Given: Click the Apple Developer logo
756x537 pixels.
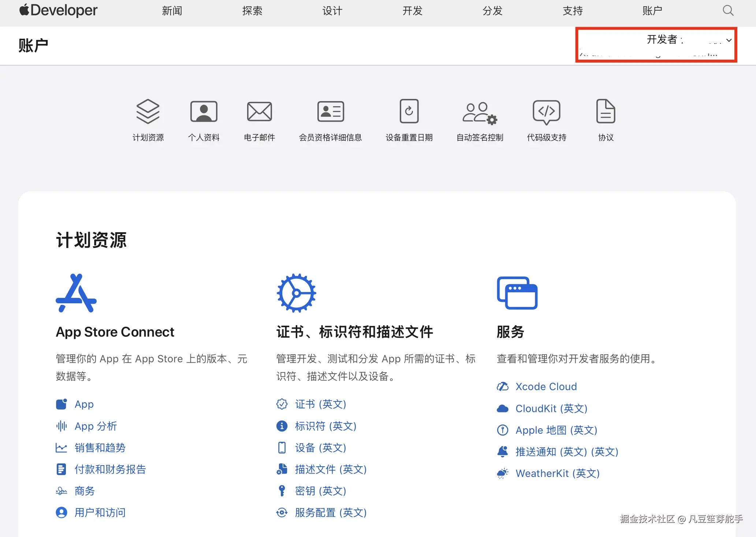Looking at the screenshot, I should click(x=59, y=10).
